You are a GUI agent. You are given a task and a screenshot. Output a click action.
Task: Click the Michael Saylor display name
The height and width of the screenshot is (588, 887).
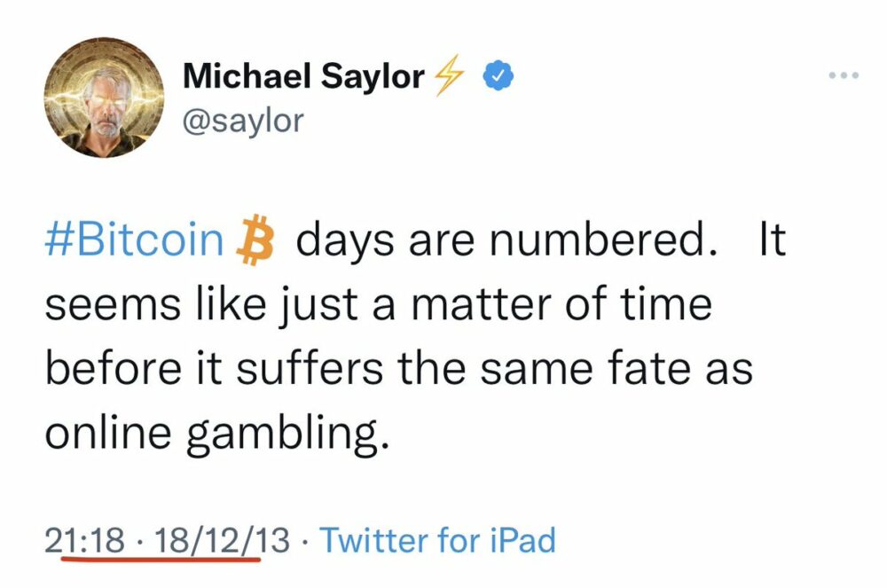(302, 77)
